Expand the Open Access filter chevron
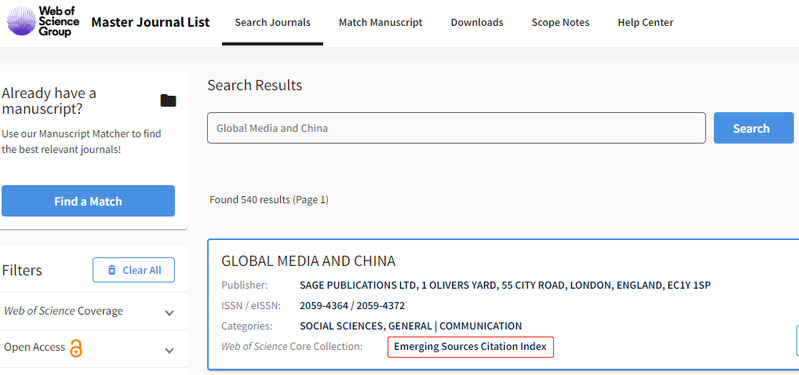 click(x=170, y=351)
